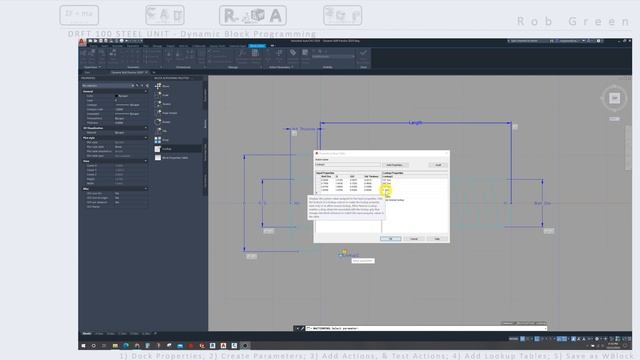
Task: Switch to the Home ribbon tab
Action: pos(94,46)
